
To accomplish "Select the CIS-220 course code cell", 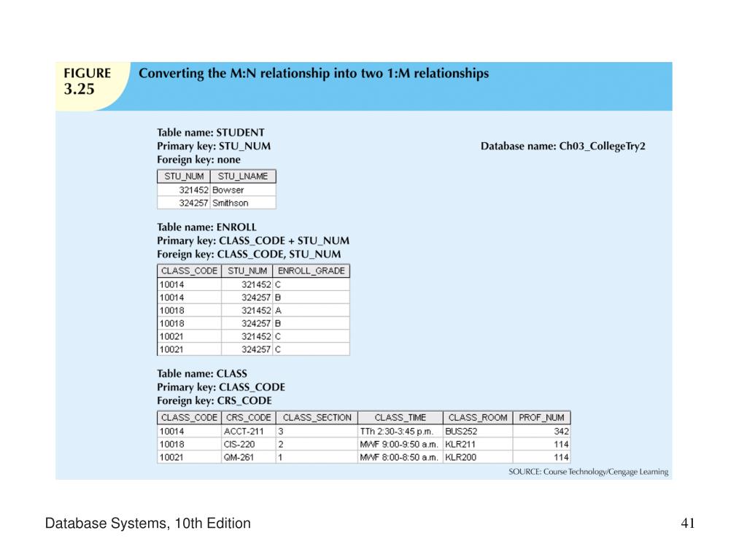I will (248, 444).
